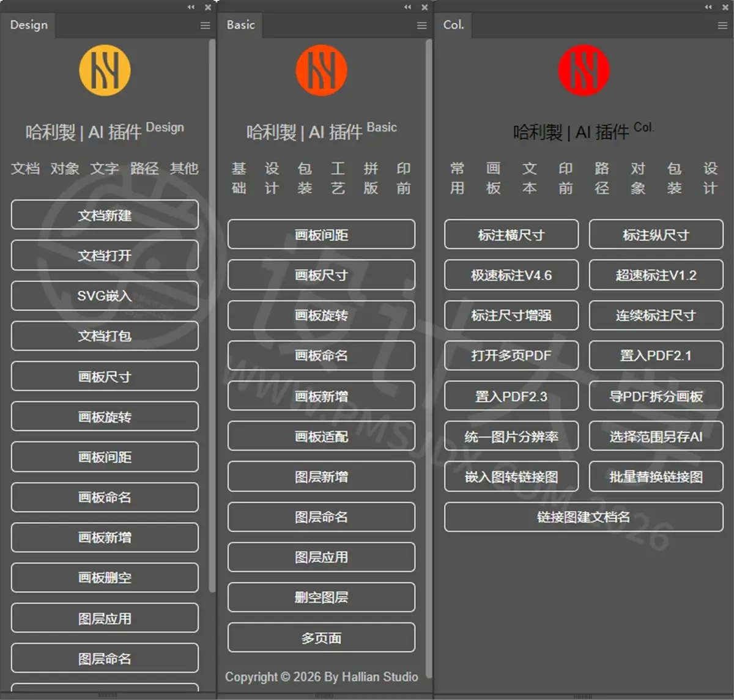Click 画板删空 in the Design panel
This screenshot has height=700, width=734.
point(105,578)
